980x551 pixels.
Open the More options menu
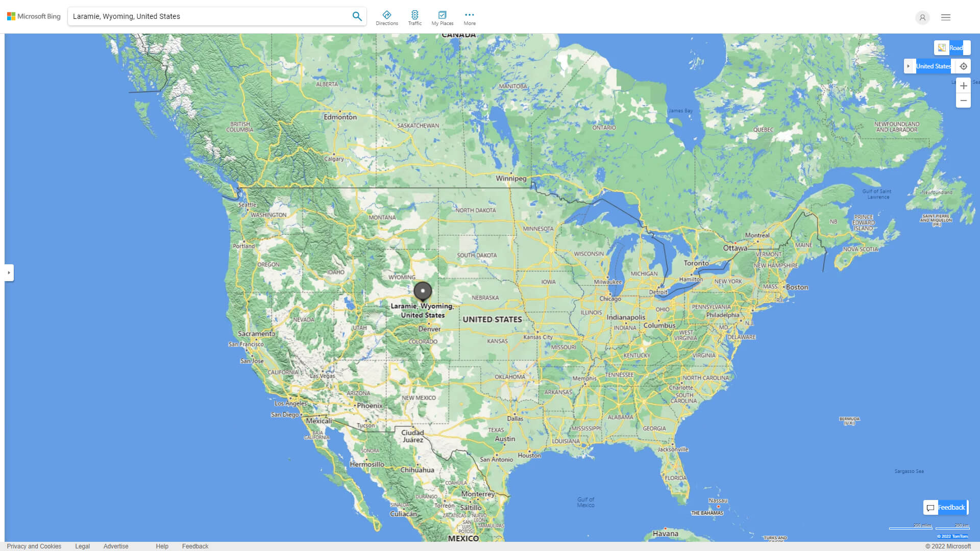click(469, 17)
